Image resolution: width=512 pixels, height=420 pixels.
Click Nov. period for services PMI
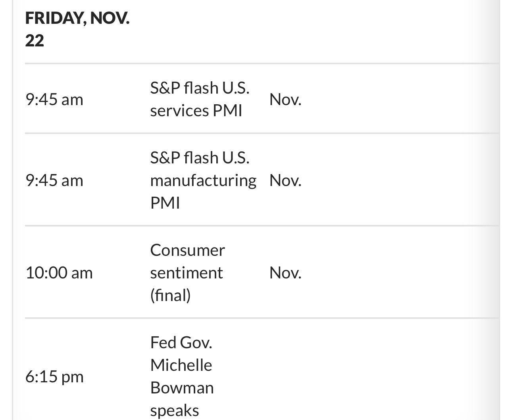tap(285, 99)
